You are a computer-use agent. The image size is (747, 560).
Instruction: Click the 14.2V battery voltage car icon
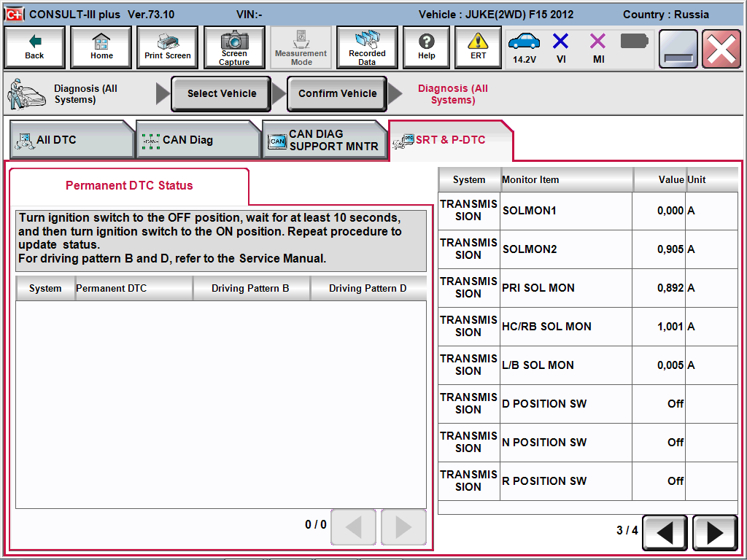[x=524, y=48]
